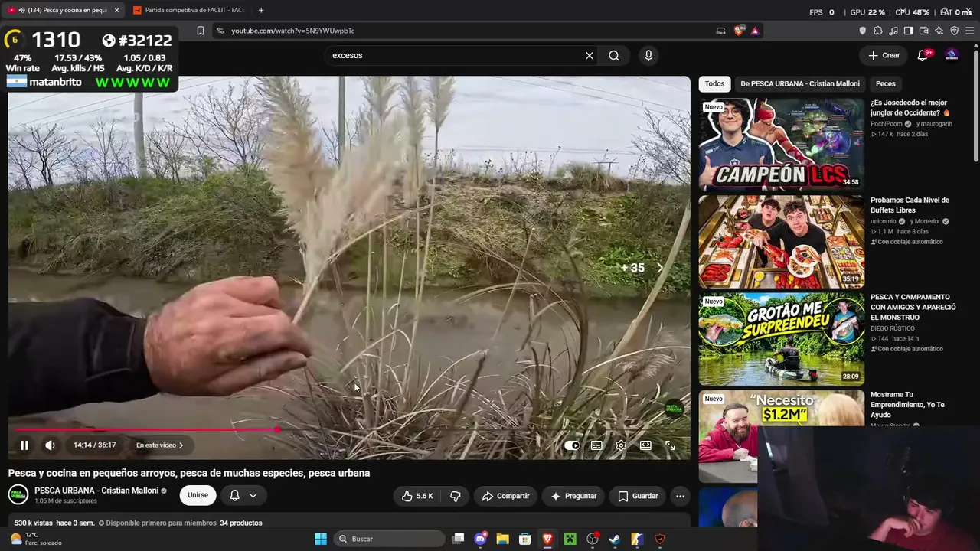Save the video with Guardar
Screen dimensions: 980x551
click(638, 496)
